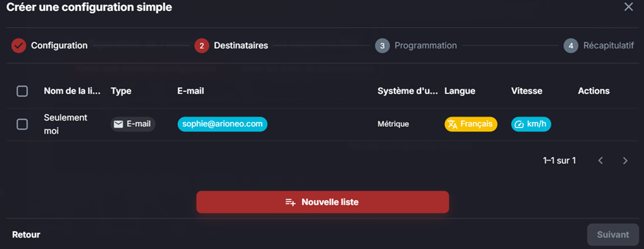Click the completed Configuration checkmark icon
The image size is (644, 249).
click(18, 46)
